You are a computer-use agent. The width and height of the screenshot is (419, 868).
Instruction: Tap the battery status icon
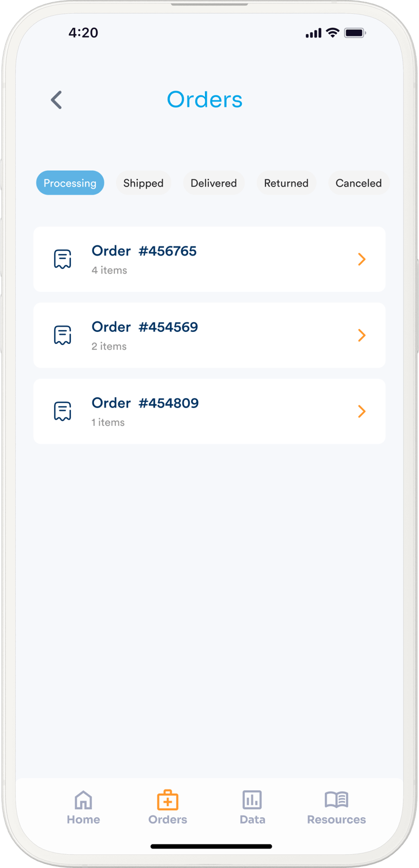(354, 33)
